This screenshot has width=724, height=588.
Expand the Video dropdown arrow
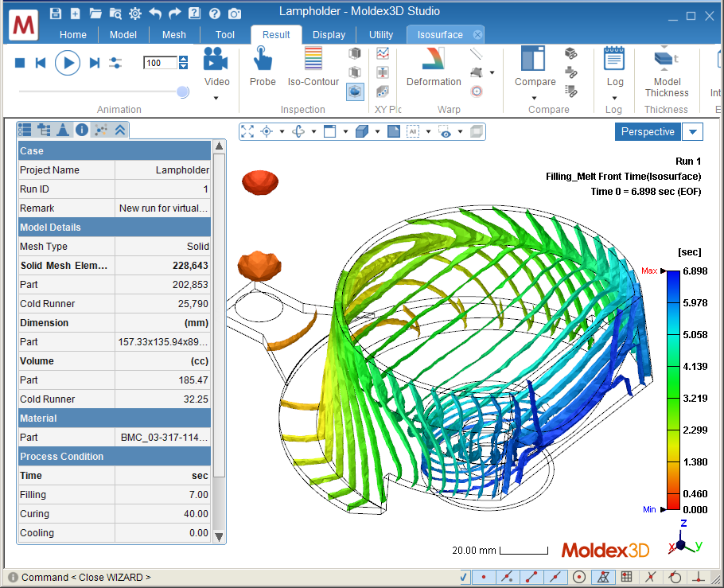(216, 98)
